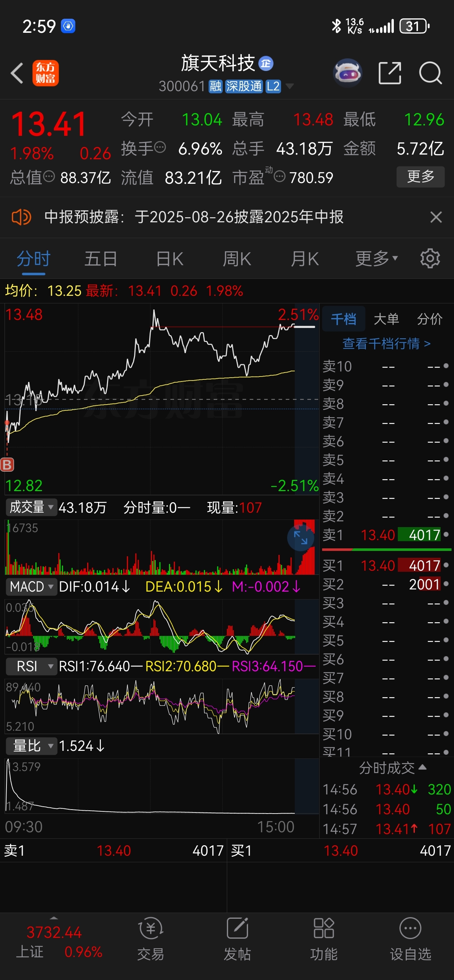Viewport: 454px width, 980px height.
Task: Tap the orange announcement speaker icon
Action: (x=21, y=217)
